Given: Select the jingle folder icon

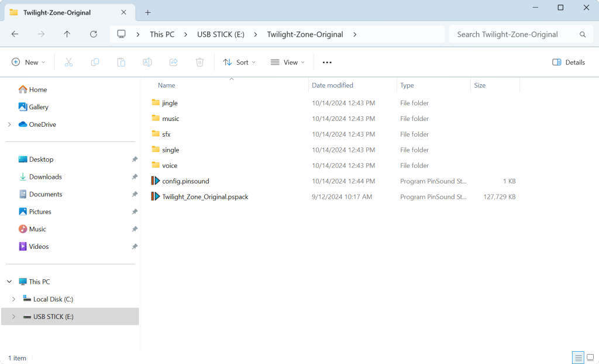Looking at the screenshot, I should pyautogui.click(x=156, y=103).
